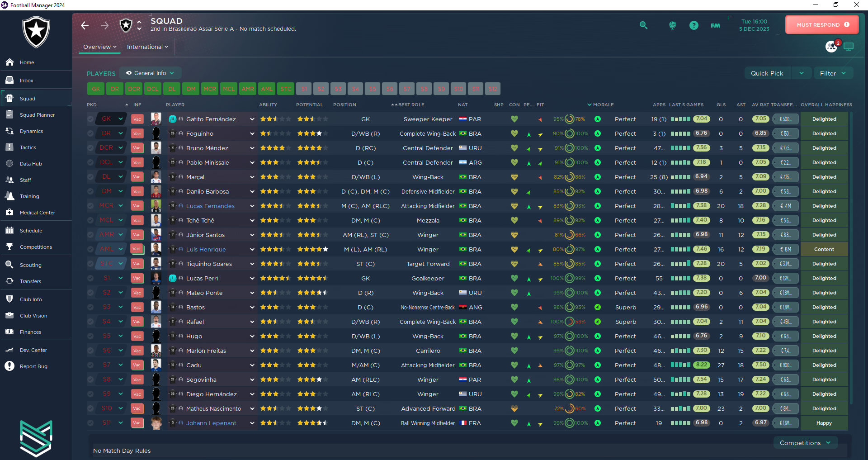Toggle selection circle for Gatito Fernández
Screen dimensions: 868x460
pos(90,119)
